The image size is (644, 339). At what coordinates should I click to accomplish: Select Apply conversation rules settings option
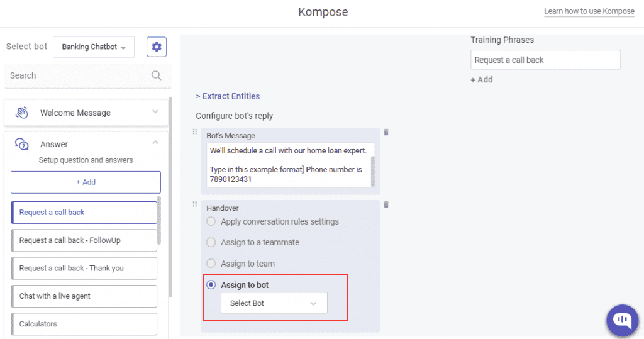[x=211, y=221]
